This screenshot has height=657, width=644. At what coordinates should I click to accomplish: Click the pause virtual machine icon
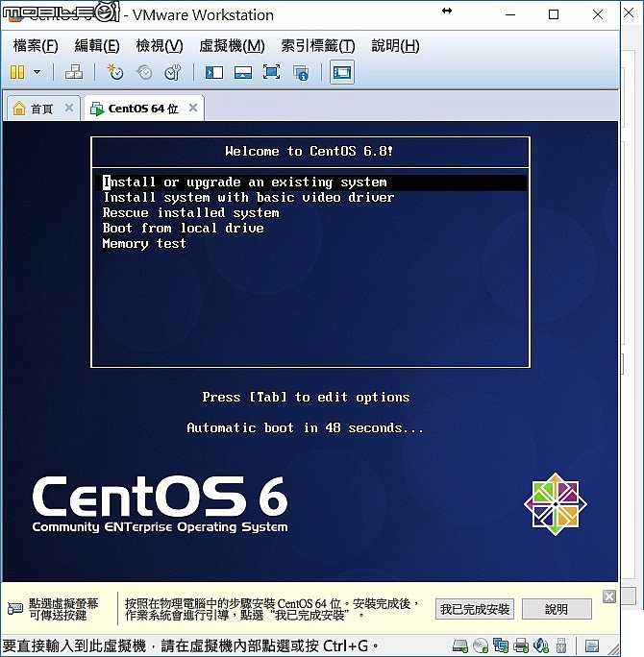click(x=17, y=72)
